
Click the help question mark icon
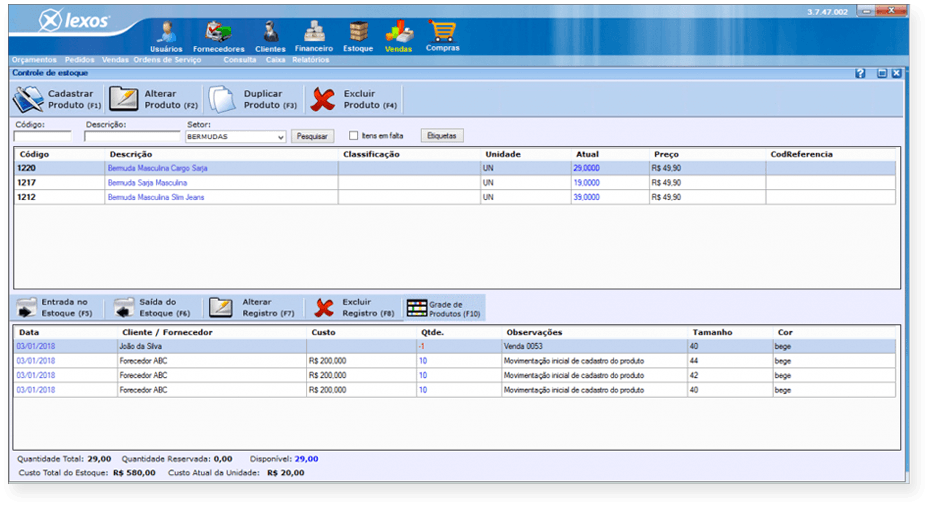coord(860,73)
